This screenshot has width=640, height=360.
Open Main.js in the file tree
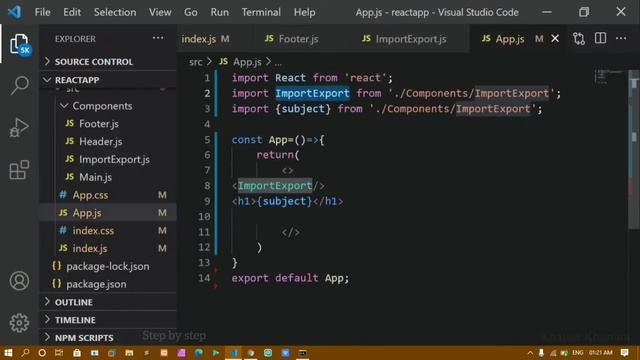click(108, 177)
